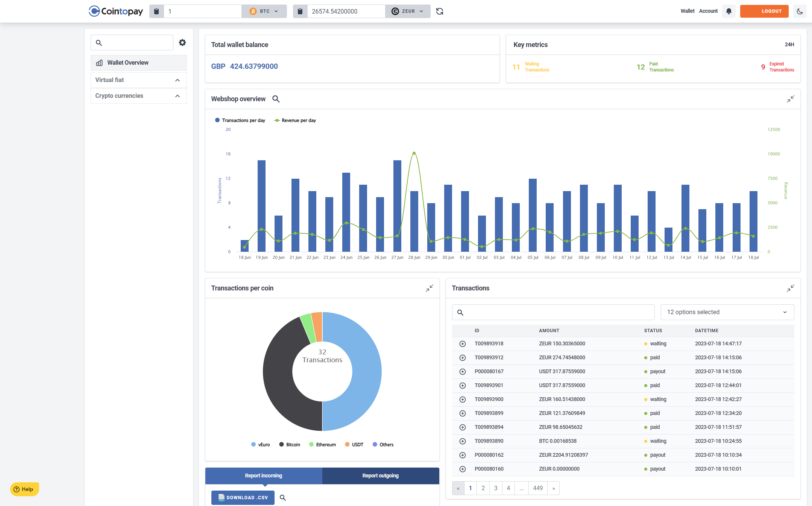Open the ZEUR currency dropdown
This screenshot has width=812, height=506.
click(x=408, y=11)
